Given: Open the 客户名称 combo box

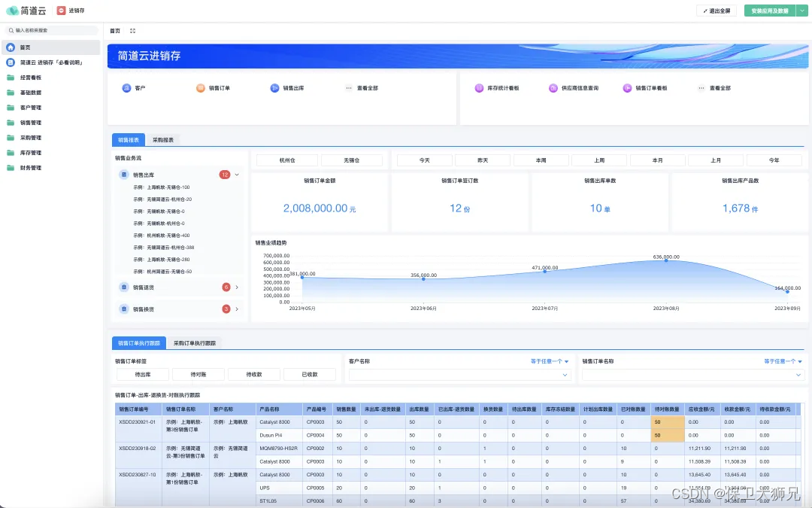Looking at the screenshot, I should pos(460,375).
